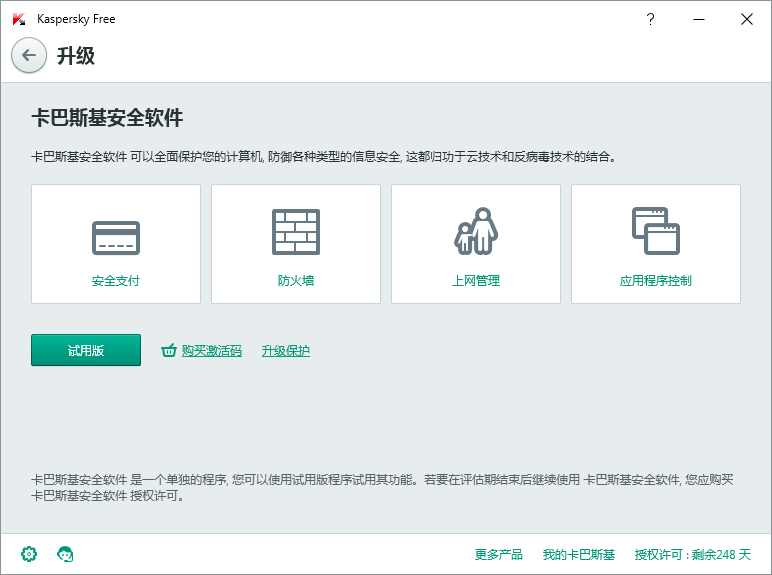The width and height of the screenshot is (772, 575).
Task: Choose the 应用程序控制 tile label
Action: 656,281
